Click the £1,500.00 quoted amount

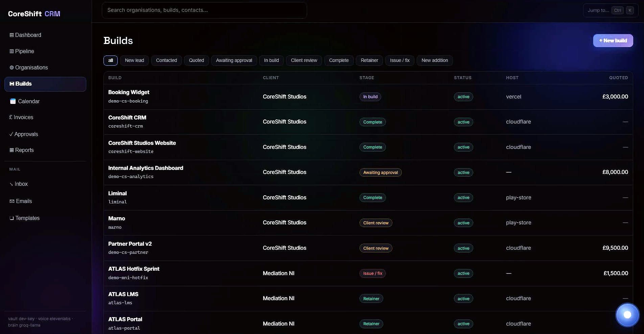(x=616, y=273)
